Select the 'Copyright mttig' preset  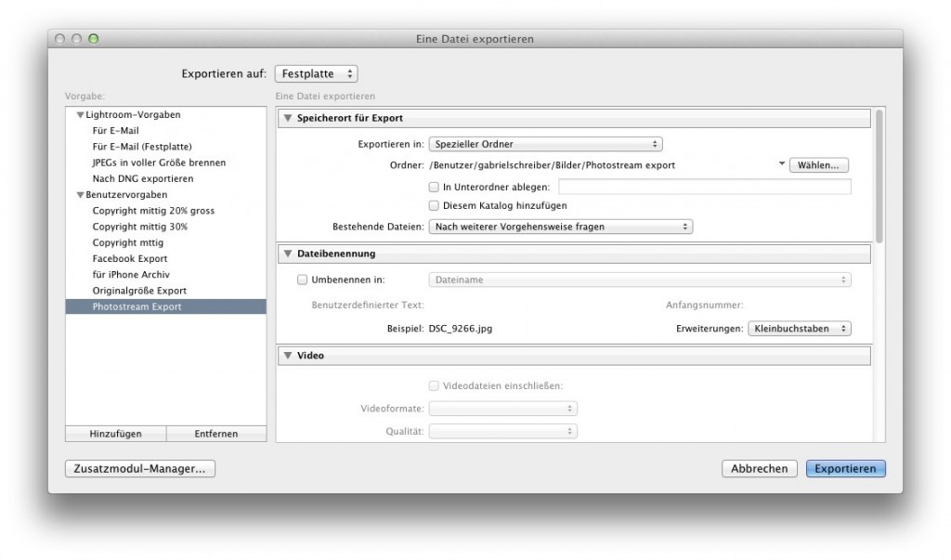pyautogui.click(x=128, y=242)
